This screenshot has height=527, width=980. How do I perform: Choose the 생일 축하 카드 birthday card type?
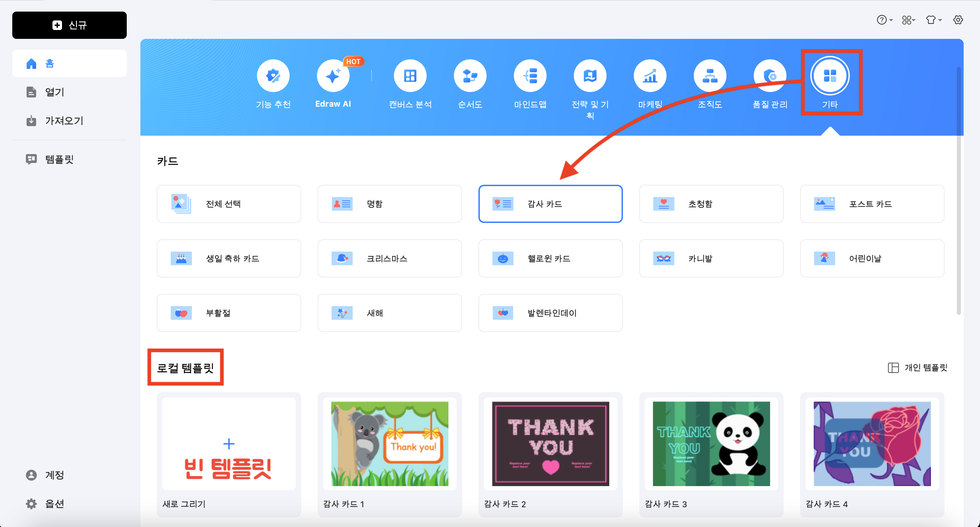tap(229, 258)
